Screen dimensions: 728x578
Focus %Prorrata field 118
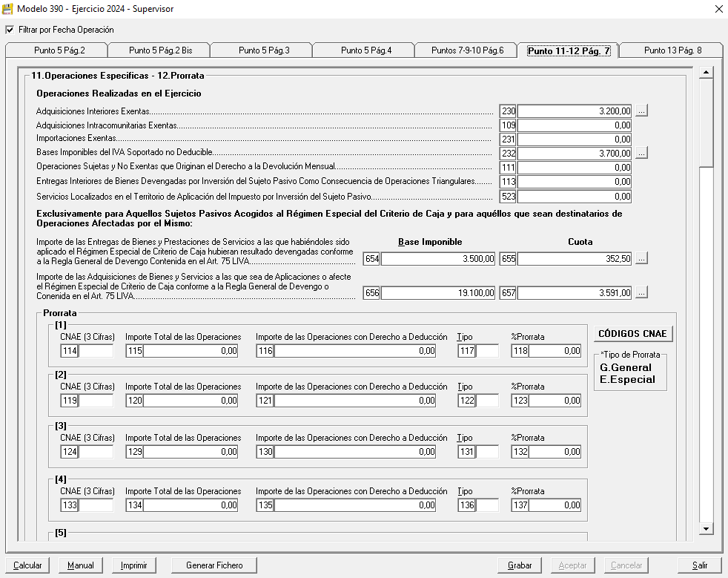click(x=555, y=351)
